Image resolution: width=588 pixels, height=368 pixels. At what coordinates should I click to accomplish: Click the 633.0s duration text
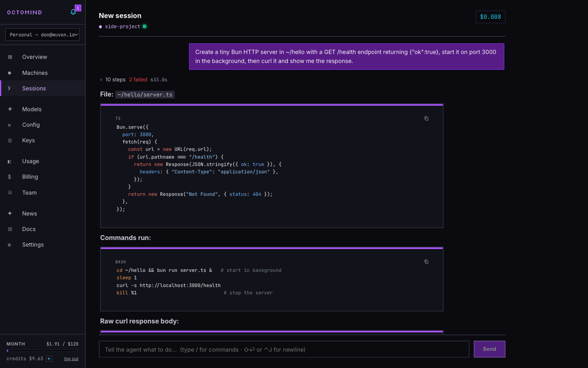[159, 80]
